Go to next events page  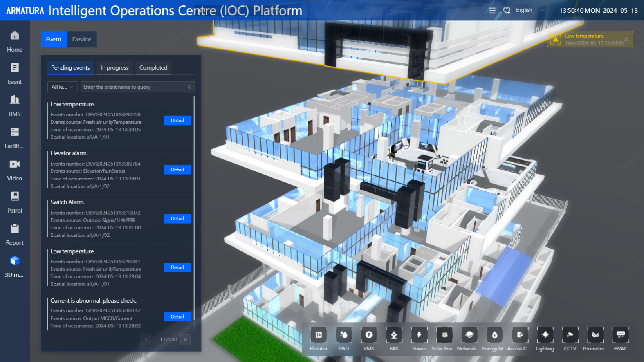(x=185, y=340)
